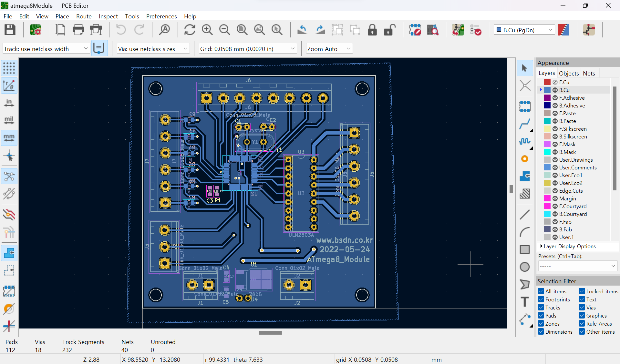Screen dimensions: 620x364
Task: Select the arrow selection tool
Action: pos(525,68)
